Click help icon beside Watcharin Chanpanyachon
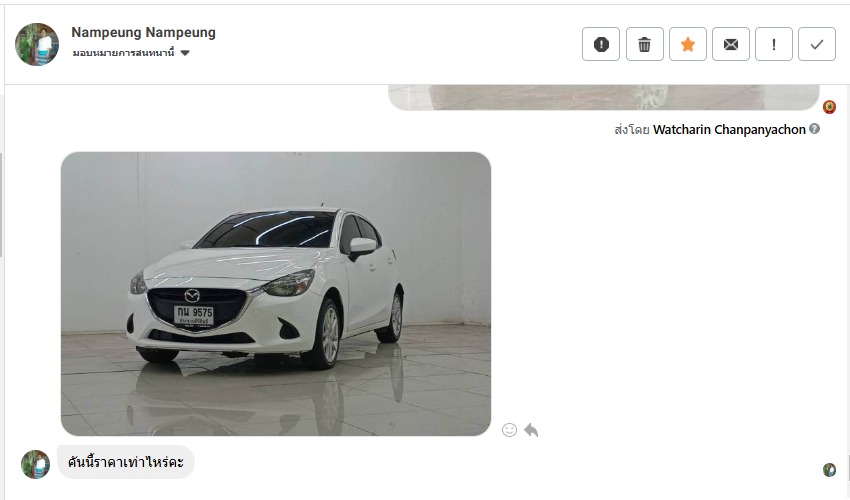The width and height of the screenshot is (850, 500). coord(814,129)
